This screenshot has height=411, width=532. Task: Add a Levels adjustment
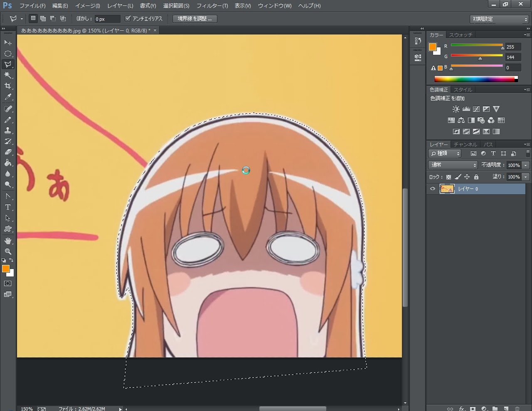pyautogui.click(x=466, y=109)
